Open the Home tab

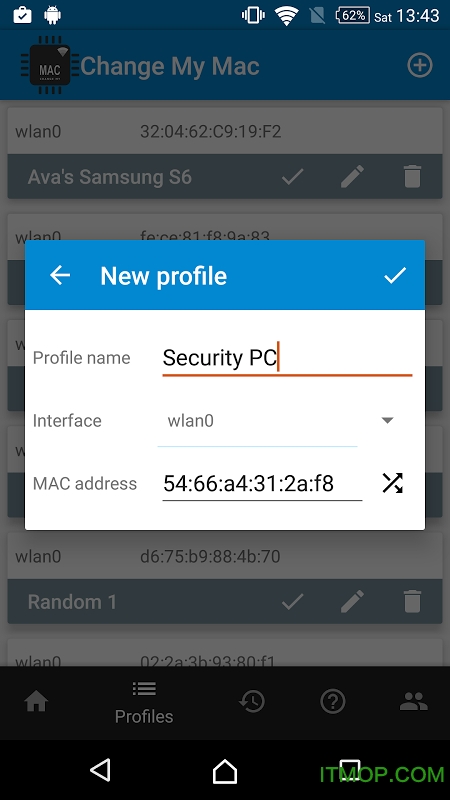36,702
